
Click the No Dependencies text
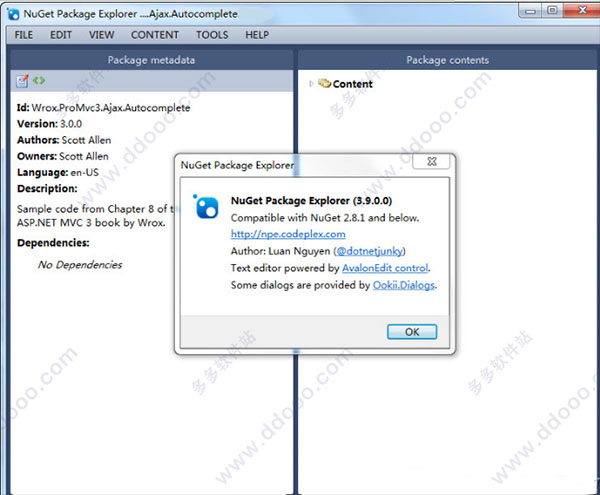click(80, 265)
